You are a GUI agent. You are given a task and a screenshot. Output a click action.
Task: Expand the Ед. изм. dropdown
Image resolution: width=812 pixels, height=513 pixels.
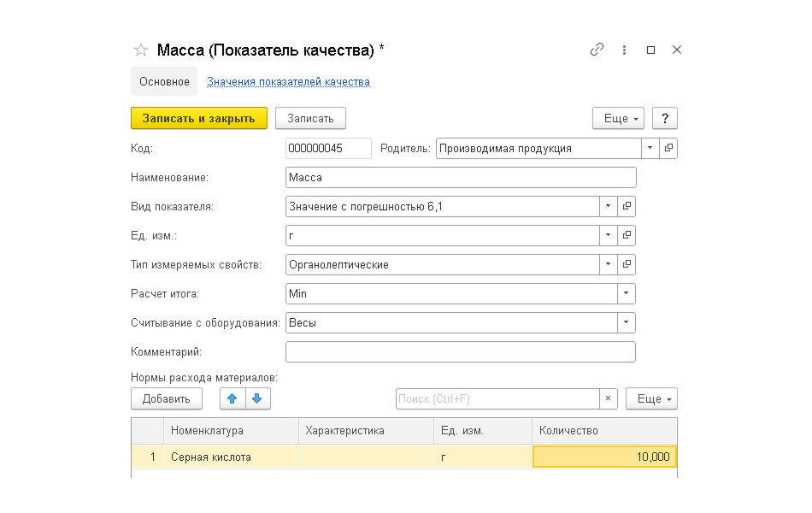tap(608, 235)
